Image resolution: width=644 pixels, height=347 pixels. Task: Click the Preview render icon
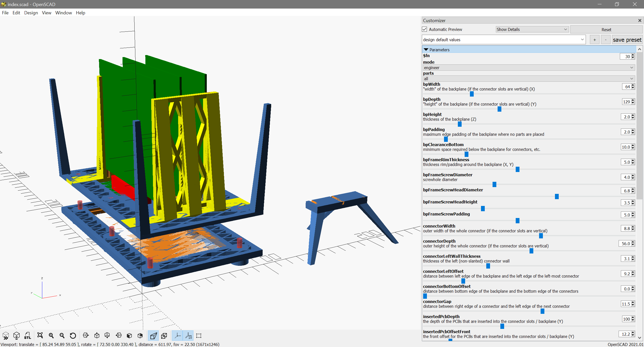click(6, 335)
